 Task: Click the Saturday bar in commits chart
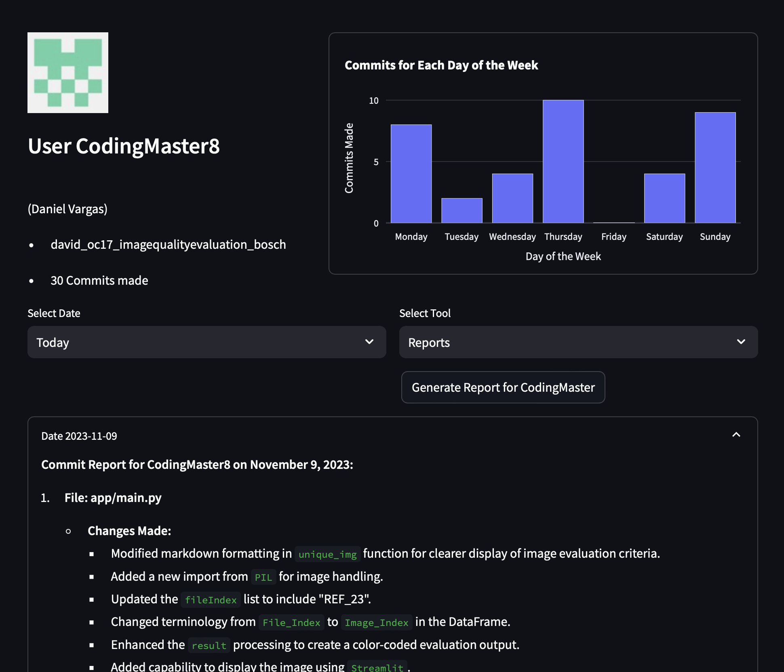tap(664, 198)
